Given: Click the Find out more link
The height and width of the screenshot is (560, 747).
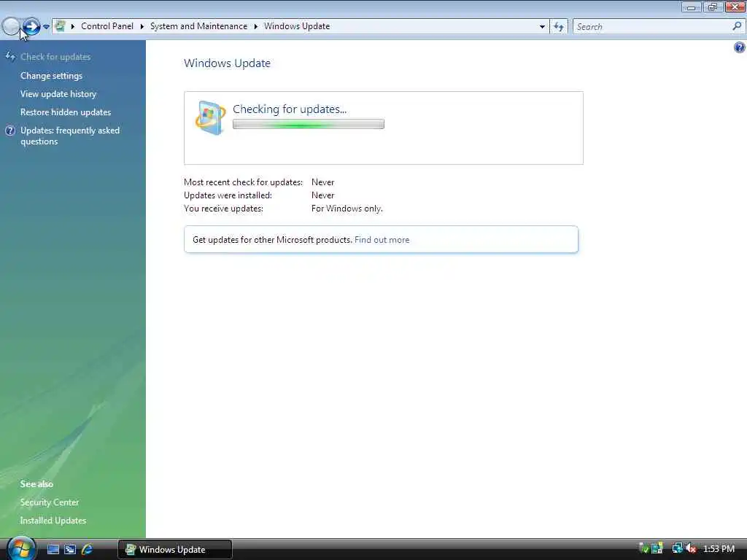Looking at the screenshot, I should click(382, 240).
